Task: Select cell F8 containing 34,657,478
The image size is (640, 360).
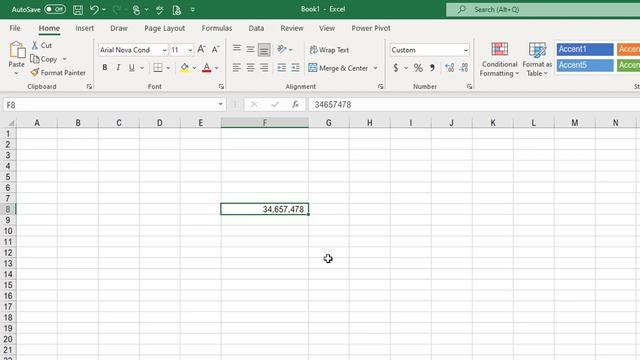Action: (x=264, y=209)
